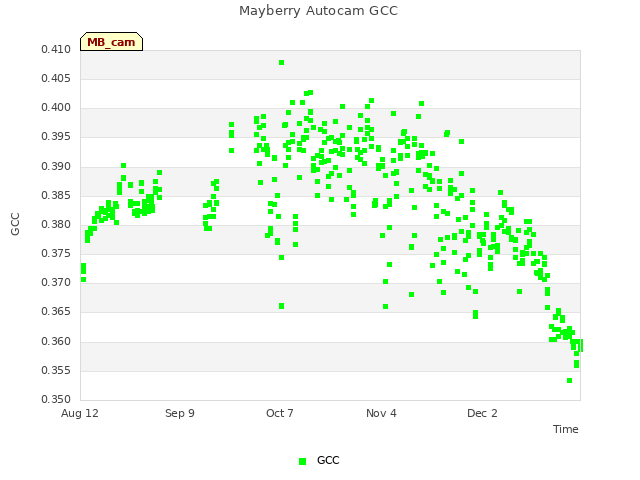Click the lowest data point near 0.353
Image resolution: width=640 pixels, height=480 pixels.
[569, 380]
